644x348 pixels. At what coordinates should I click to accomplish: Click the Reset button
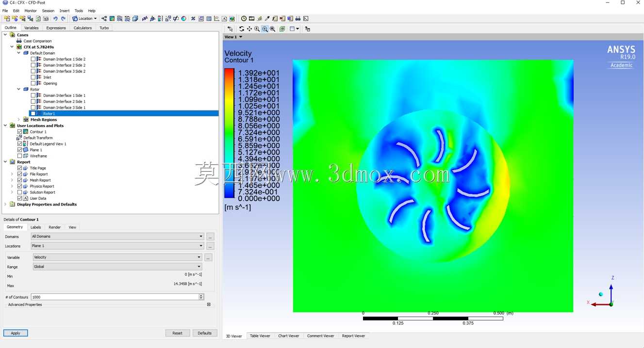(178, 333)
